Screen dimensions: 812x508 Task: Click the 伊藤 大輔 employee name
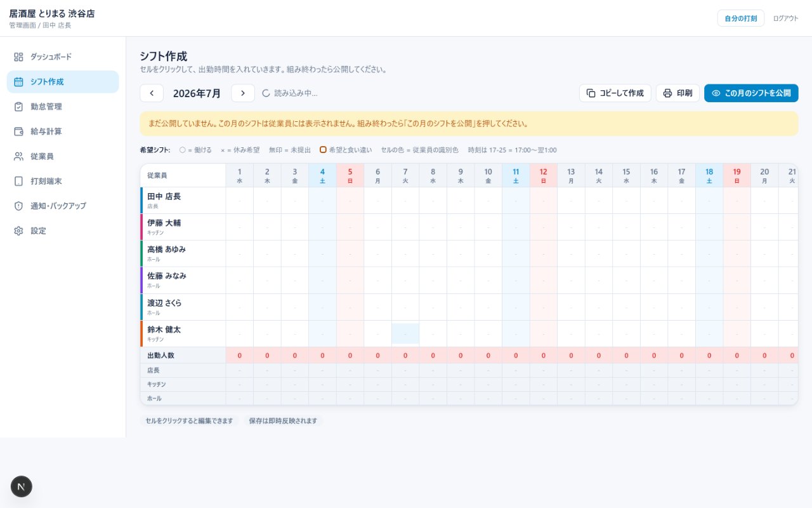pos(164,223)
